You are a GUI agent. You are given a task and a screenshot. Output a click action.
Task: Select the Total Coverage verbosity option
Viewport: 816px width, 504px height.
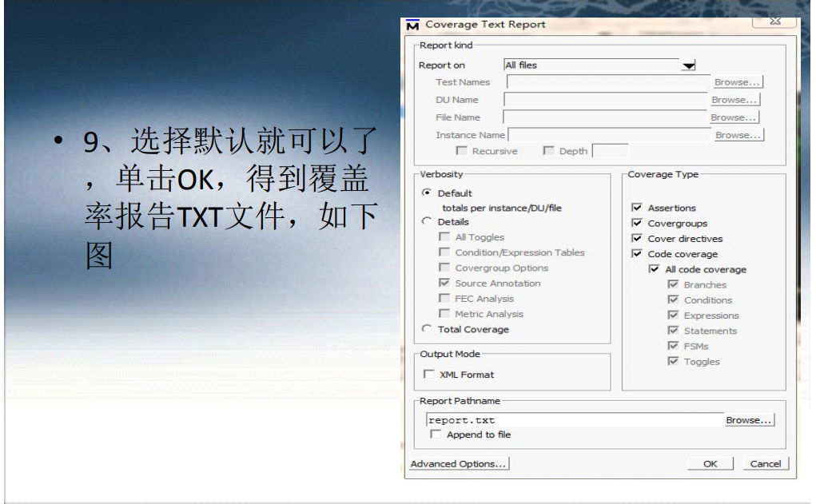pyautogui.click(x=427, y=328)
